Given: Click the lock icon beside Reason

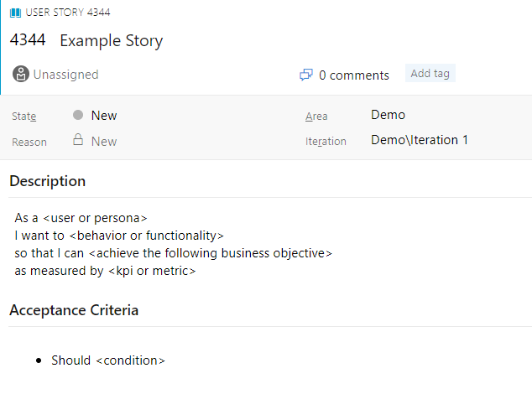Looking at the screenshot, I should [78, 141].
